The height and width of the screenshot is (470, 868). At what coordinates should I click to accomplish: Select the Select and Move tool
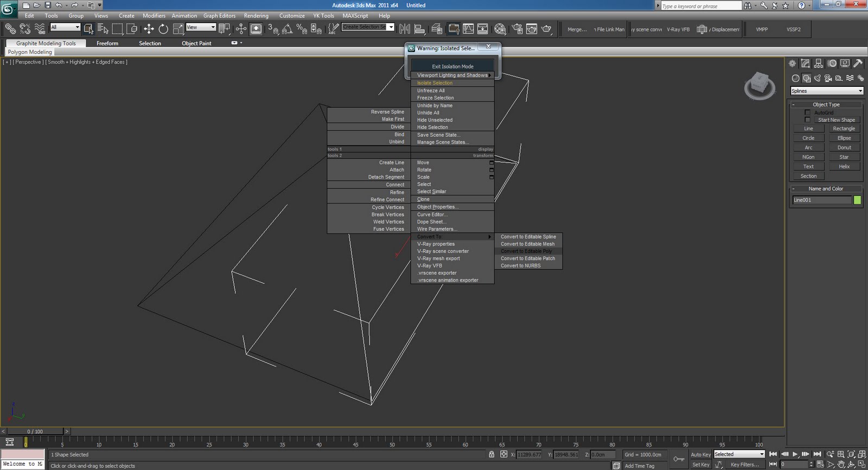(149, 29)
